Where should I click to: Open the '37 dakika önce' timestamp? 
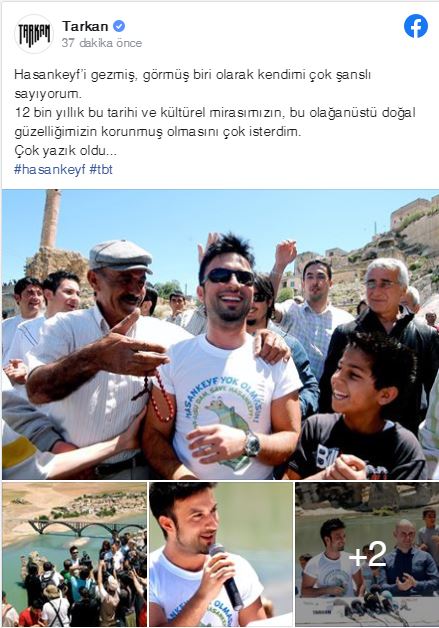pos(102,43)
